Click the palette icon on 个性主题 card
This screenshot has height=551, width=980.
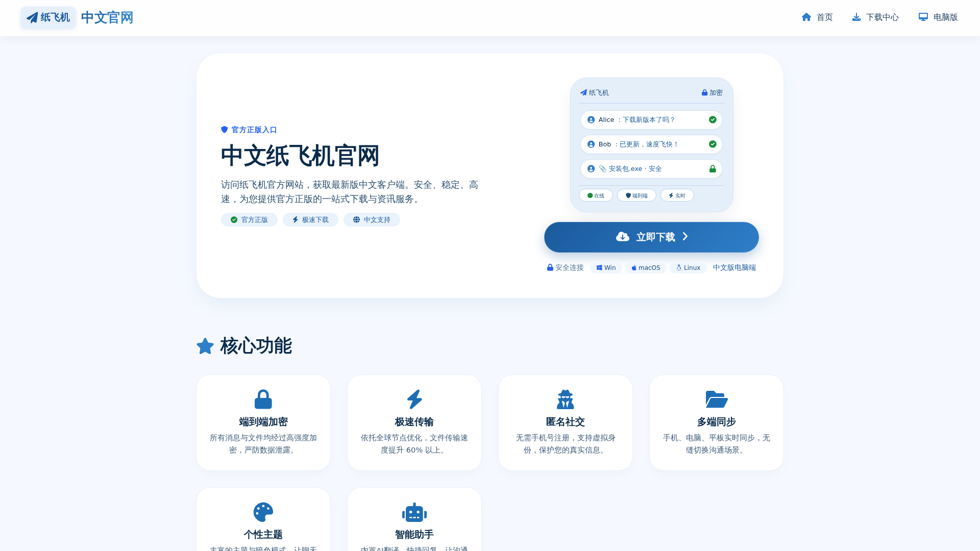click(x=263, y=512)
